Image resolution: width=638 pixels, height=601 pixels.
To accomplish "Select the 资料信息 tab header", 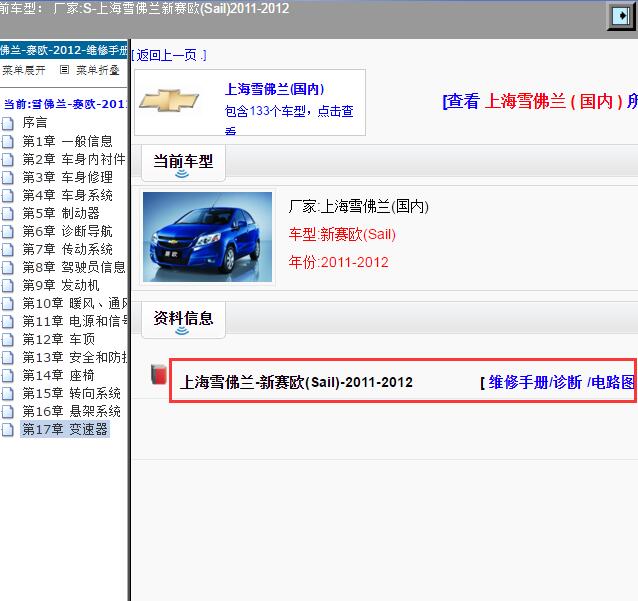I will [183, 319].
